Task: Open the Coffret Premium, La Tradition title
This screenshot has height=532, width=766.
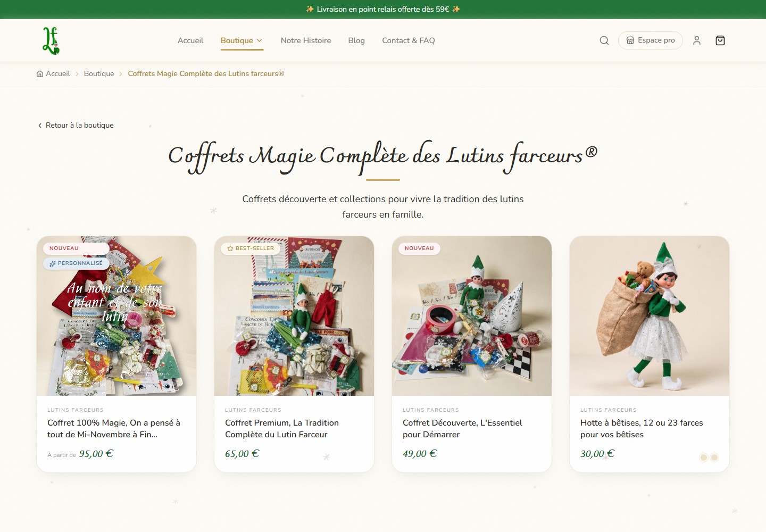Action: click(x=282, y=429)
